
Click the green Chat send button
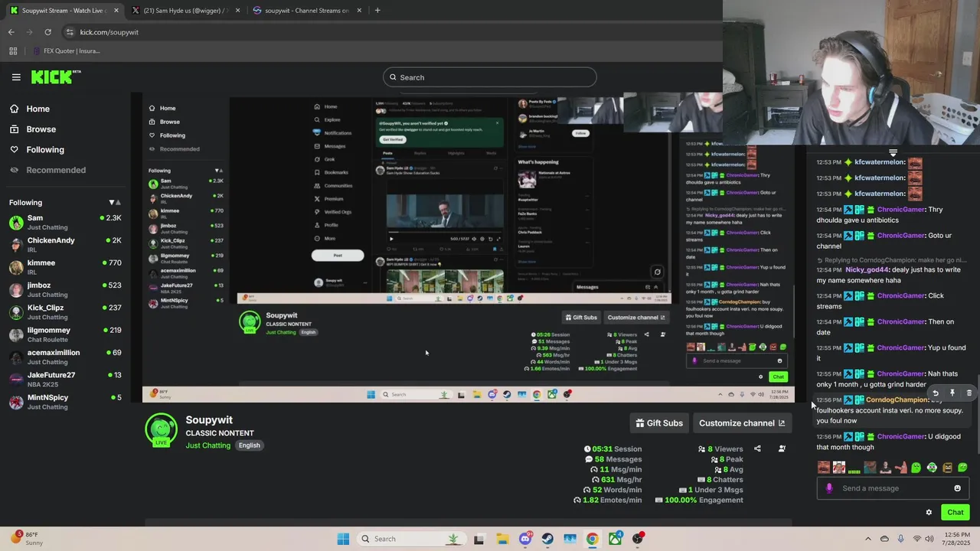(955, 513)
